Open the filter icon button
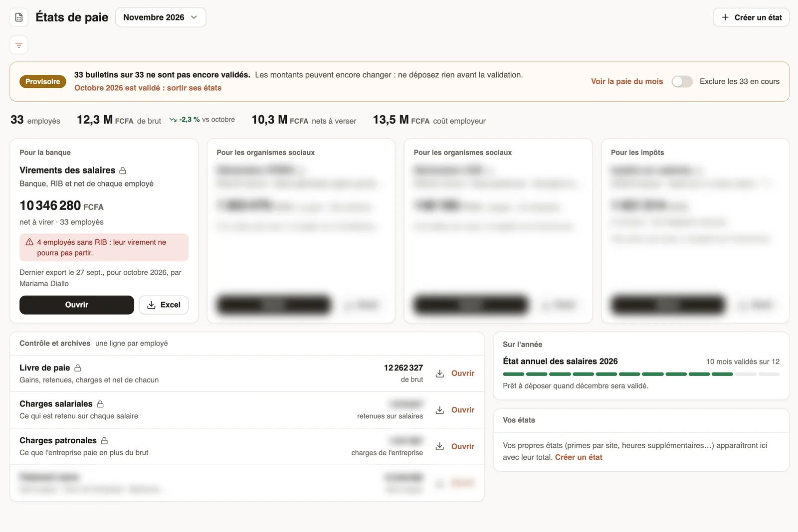The height and width of the screenshot is (532, 798). point(19,45)
